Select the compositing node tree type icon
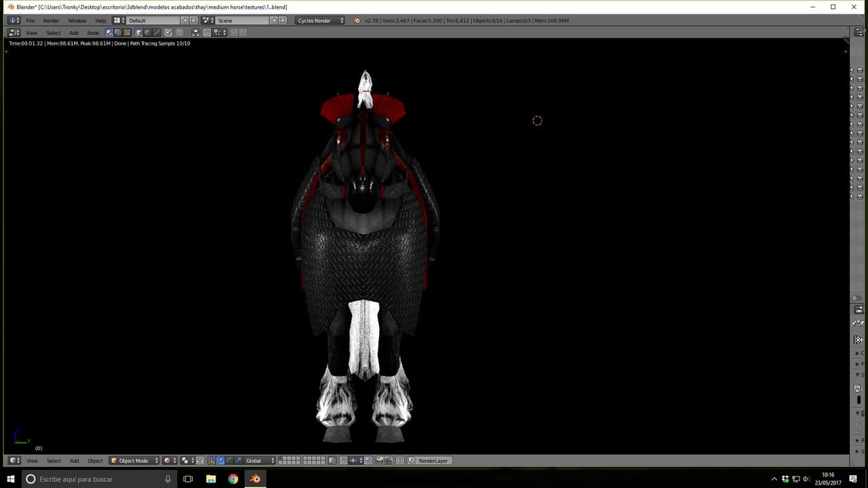Viewport: 868px width, 488px height. point(118,33)
